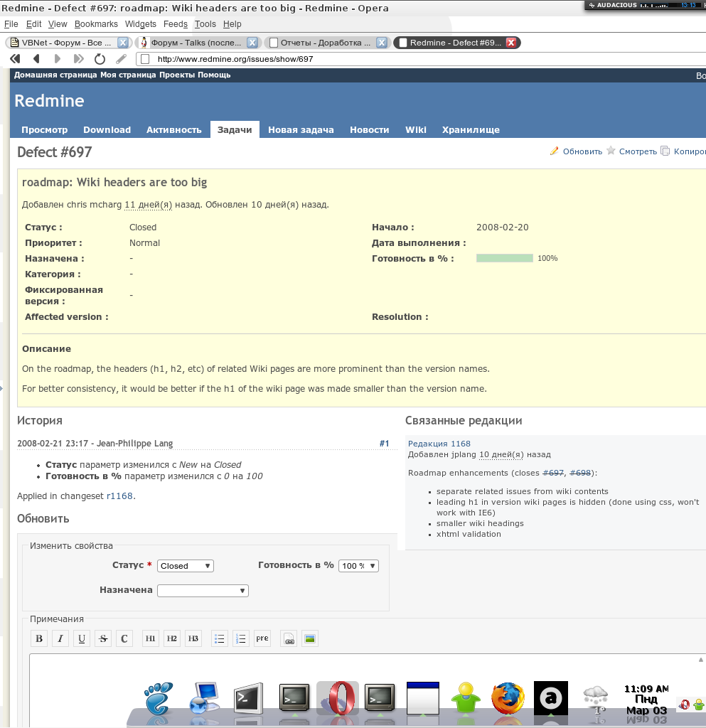Open Audacious player from dock

click(x=551, y=698)
